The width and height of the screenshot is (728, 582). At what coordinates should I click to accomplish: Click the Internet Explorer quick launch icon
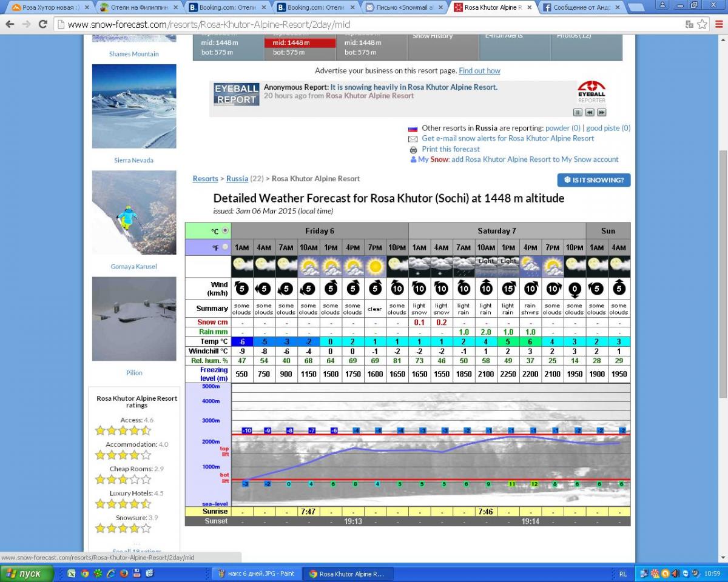111,574
